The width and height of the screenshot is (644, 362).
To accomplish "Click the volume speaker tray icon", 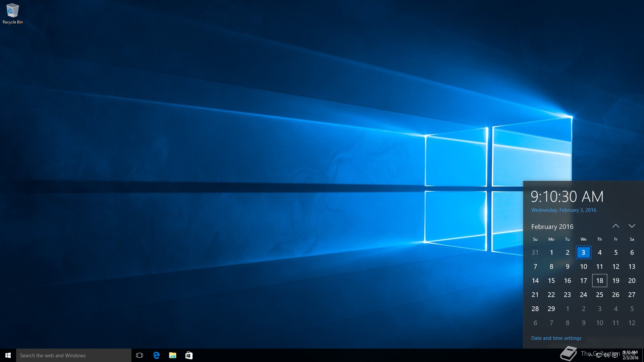I will click(606, 356).
